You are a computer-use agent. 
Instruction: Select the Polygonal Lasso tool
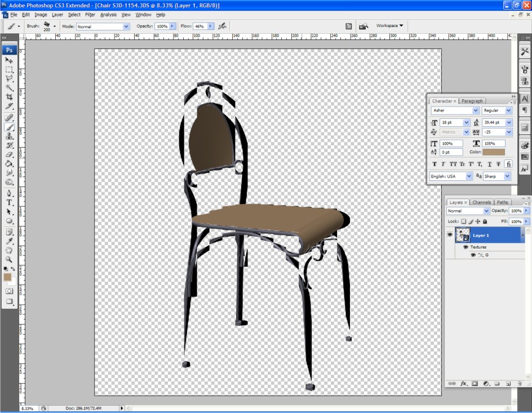coord(9,78)
